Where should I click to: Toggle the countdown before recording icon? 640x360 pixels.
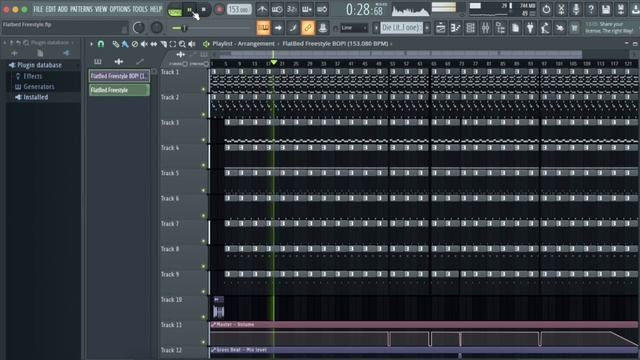point(292,9)
